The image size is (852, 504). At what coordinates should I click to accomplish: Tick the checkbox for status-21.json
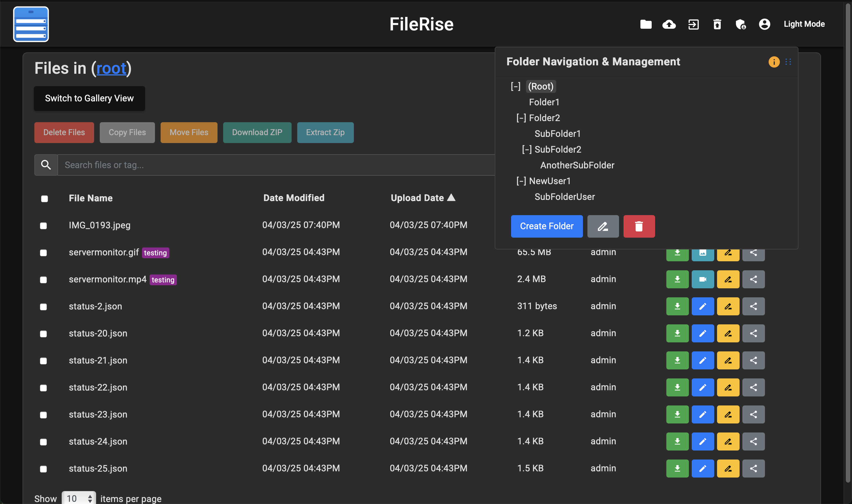click(43, 361)
